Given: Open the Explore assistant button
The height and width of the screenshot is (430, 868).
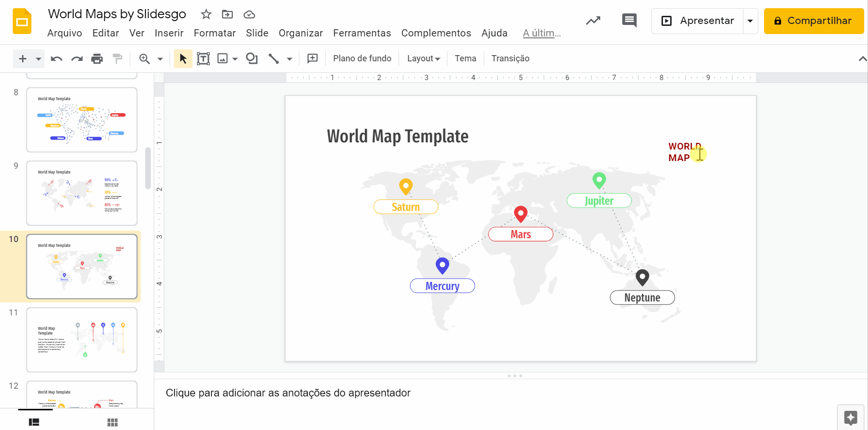Looking at the screenshot, I should 851,418.
